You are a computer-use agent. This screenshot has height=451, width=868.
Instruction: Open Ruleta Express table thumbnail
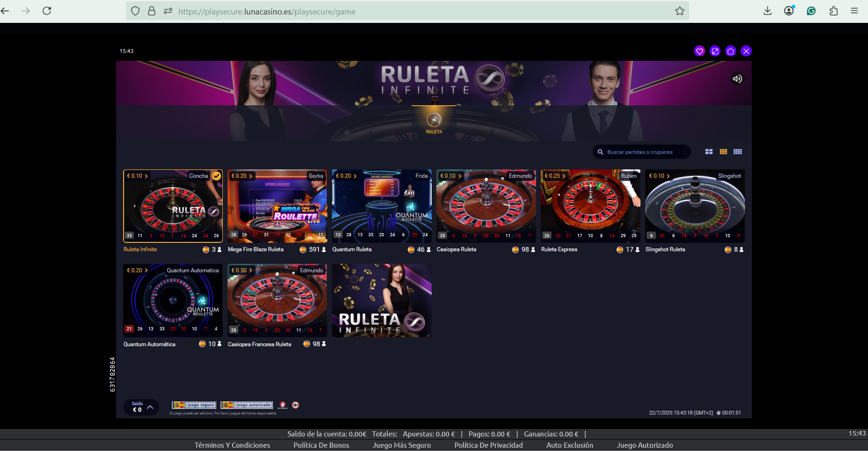click(x=590, y=206)
